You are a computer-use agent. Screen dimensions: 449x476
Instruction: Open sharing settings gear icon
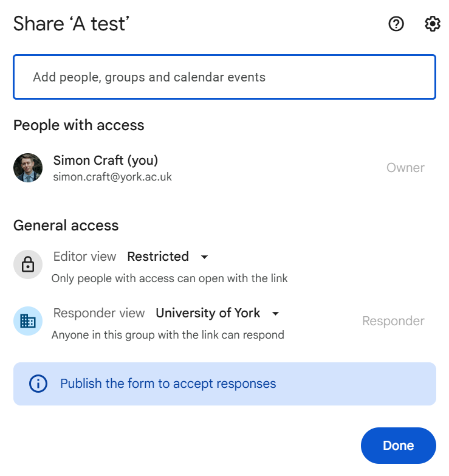432,24
